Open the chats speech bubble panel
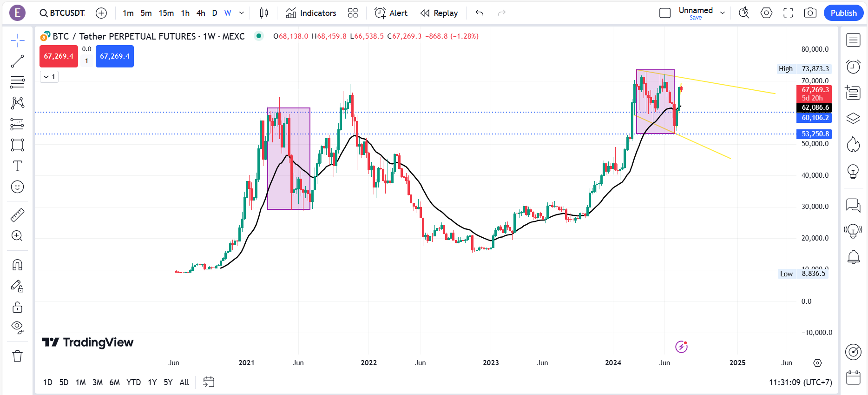Screen dimensions: 868x395 pyautogui.click(x=853, y=205)
